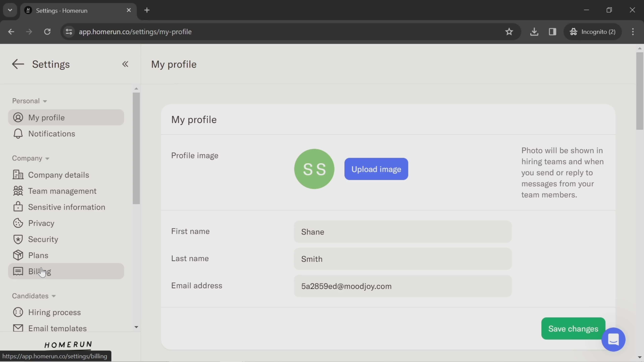This screenshot has width=644, height=362.
Task: Click the Team management people icon
Action: point(18,191)
